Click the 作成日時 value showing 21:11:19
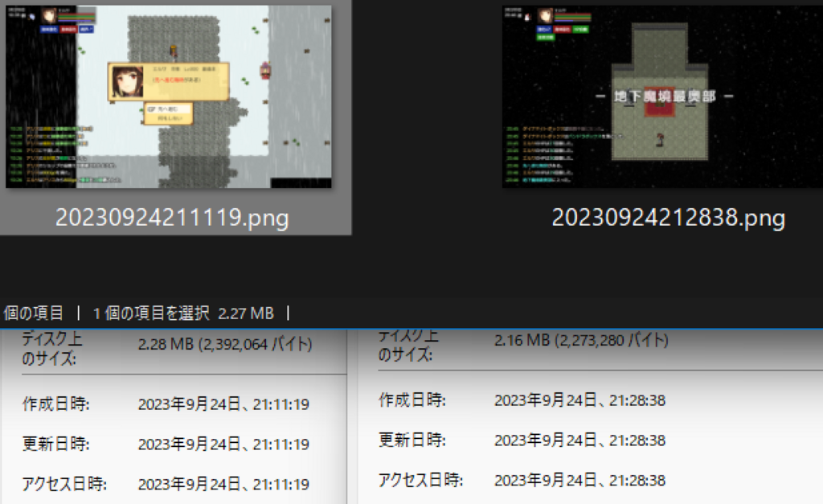This screenshot has width=823, height=504. [223, 404]
